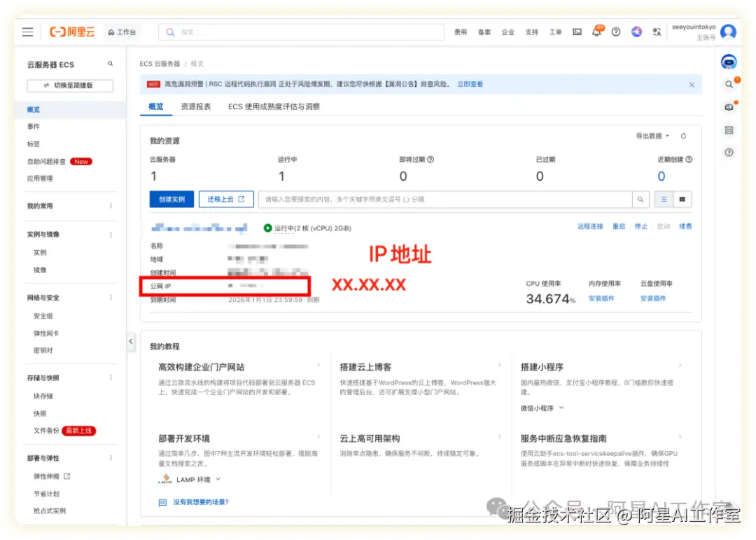Open 镜像 in the sidebar

(x=40, y=270)
